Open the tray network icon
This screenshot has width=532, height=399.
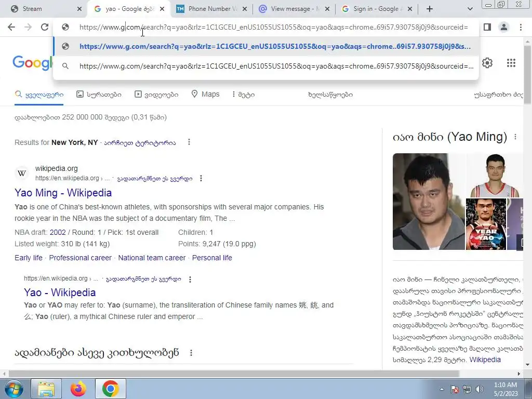(467, 389)
